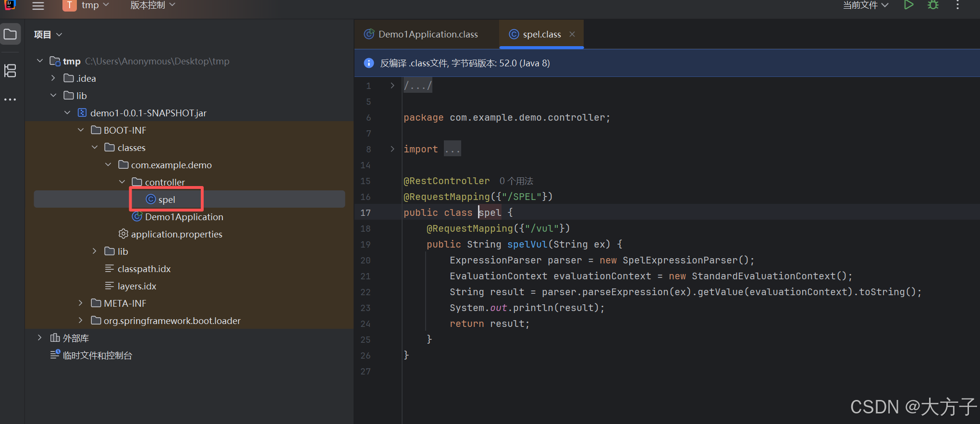
Task: Click line number 17 in gutter
Action: coord(366,212)
